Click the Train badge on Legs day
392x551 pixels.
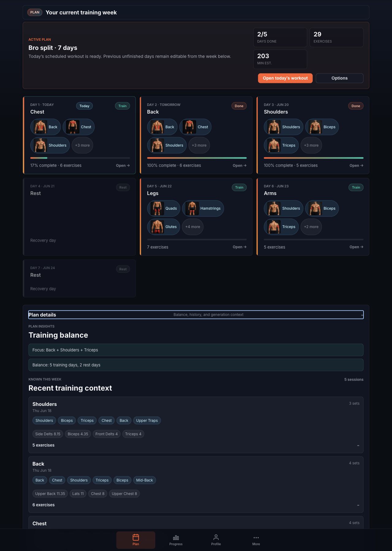(239, 187)
